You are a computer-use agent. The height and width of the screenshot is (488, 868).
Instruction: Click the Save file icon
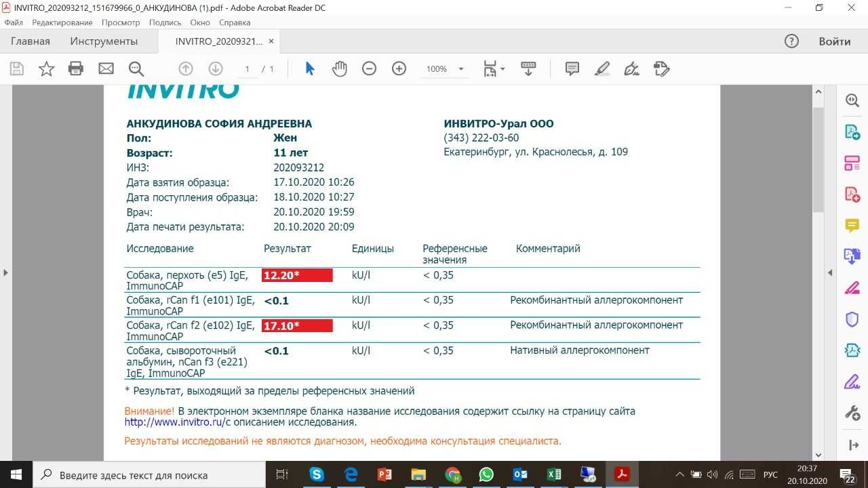click(x=17, y=68)
